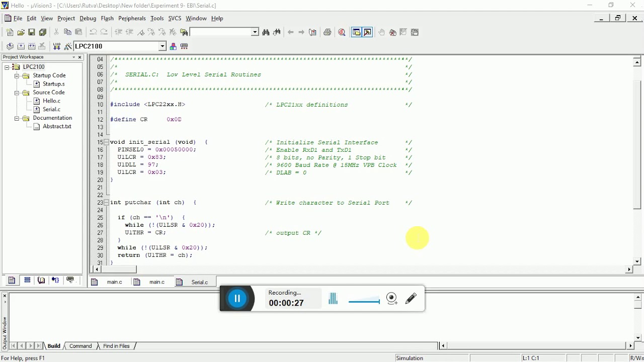
Task: Open Manage Components colored blocks icon
Action: pos(173,46)
